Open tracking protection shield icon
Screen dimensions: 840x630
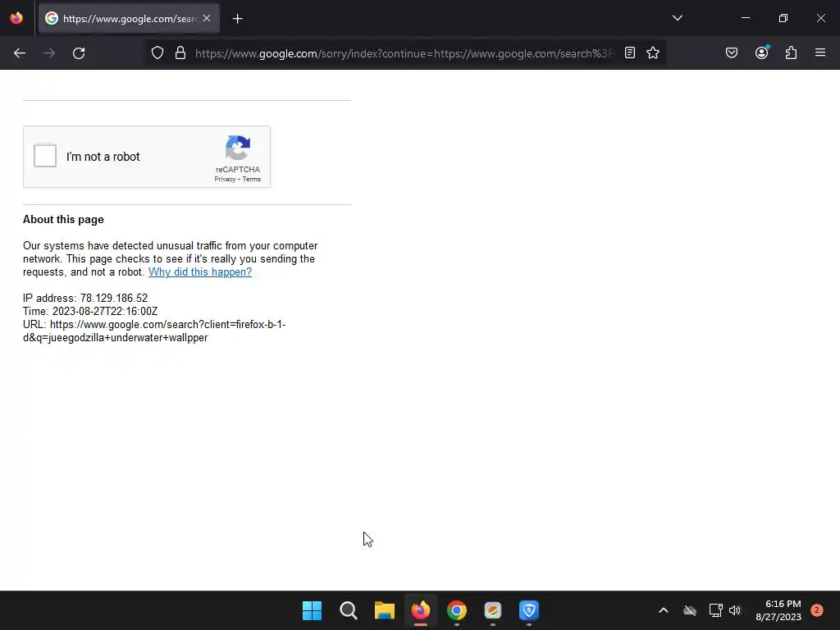pyautogui.click(x=157, y=53)
